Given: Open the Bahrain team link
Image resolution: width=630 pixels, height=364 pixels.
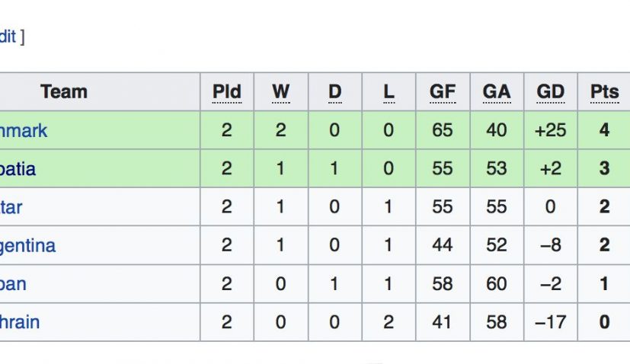Looking at the screenshot, I should 20,322.
